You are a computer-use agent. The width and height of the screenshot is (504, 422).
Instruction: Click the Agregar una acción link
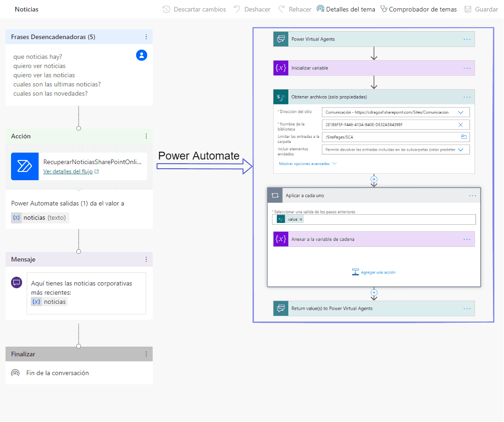coord(378,272)
